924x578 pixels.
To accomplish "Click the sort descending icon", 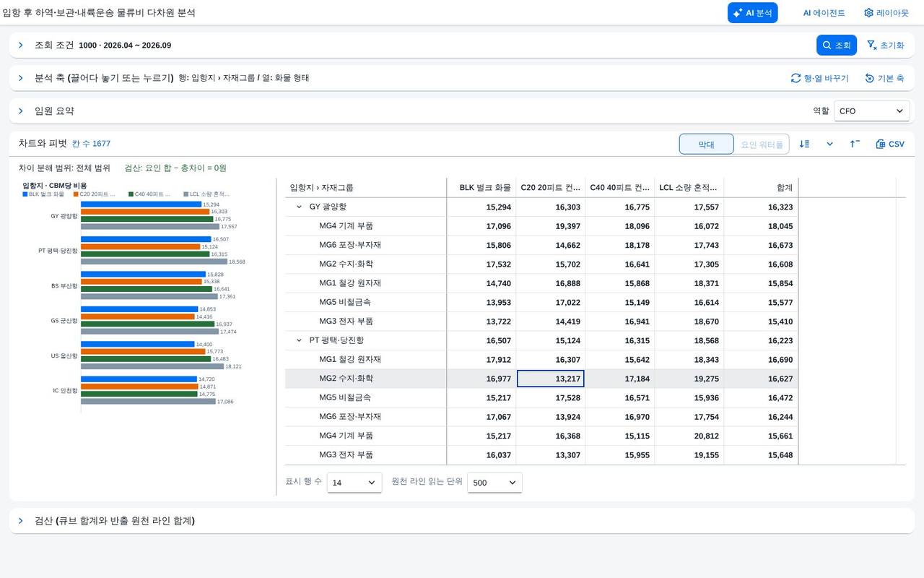I will point(804,144).
